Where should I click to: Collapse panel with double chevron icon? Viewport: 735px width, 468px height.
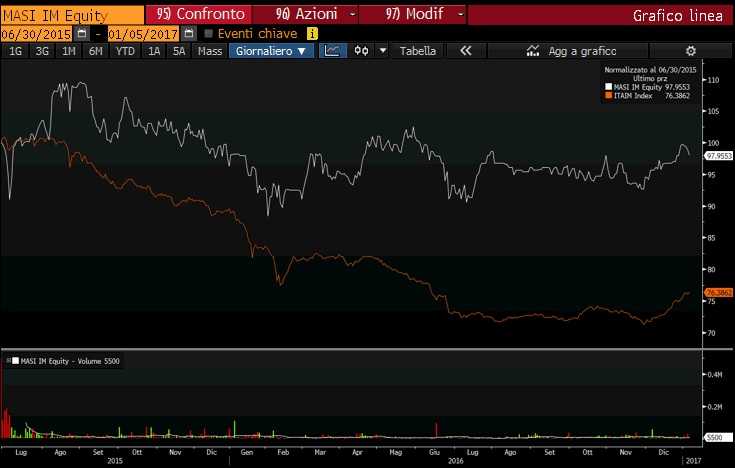[x=465, y=51]
